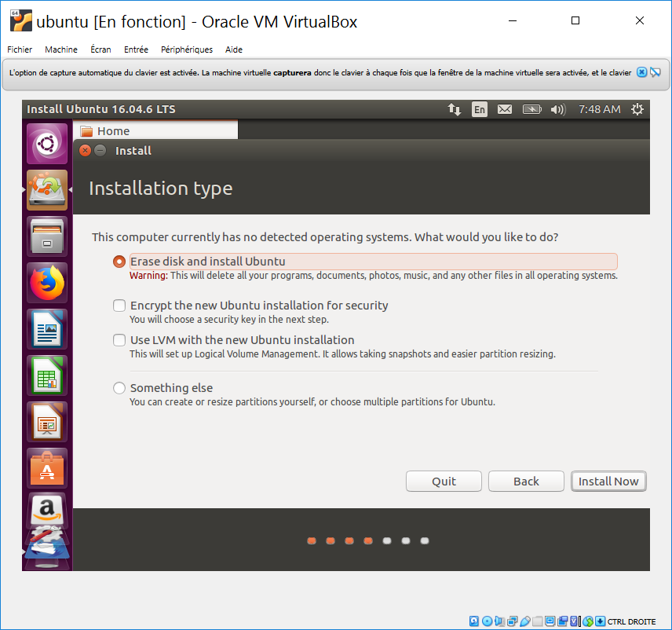Image resolution: width=672 pixels, height=630 pixels.
Task: Click the VirtualBox network status icon
Action: [512, 621]
